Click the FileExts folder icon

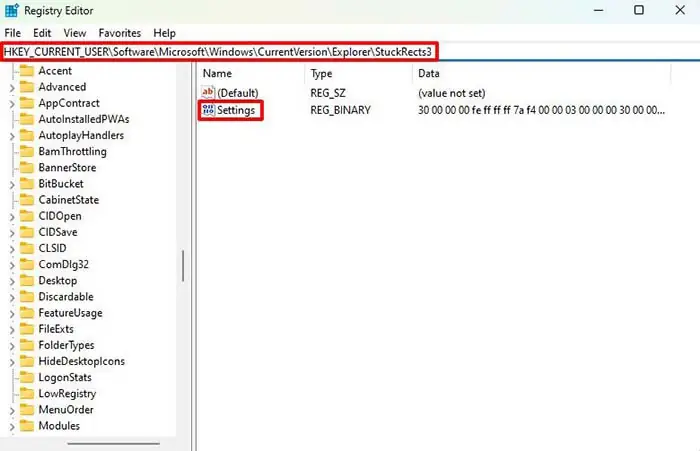27,329
